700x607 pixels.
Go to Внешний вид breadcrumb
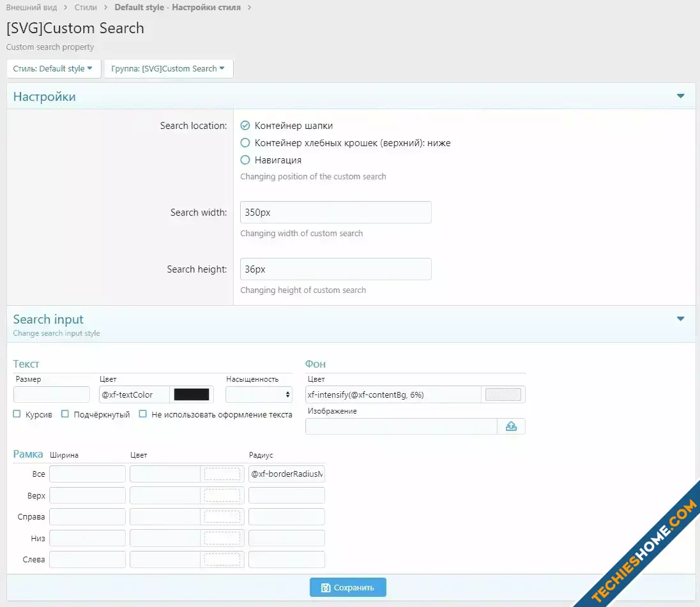[x=31, y=8]
